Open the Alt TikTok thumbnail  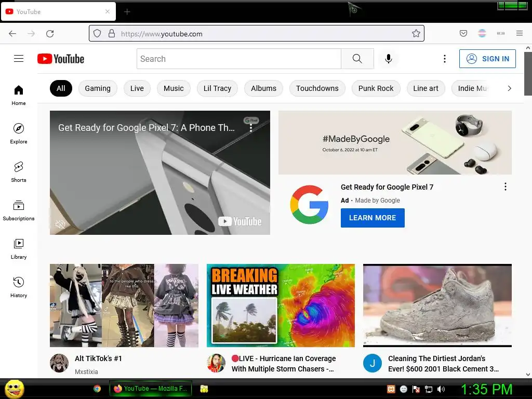(124, 305)
